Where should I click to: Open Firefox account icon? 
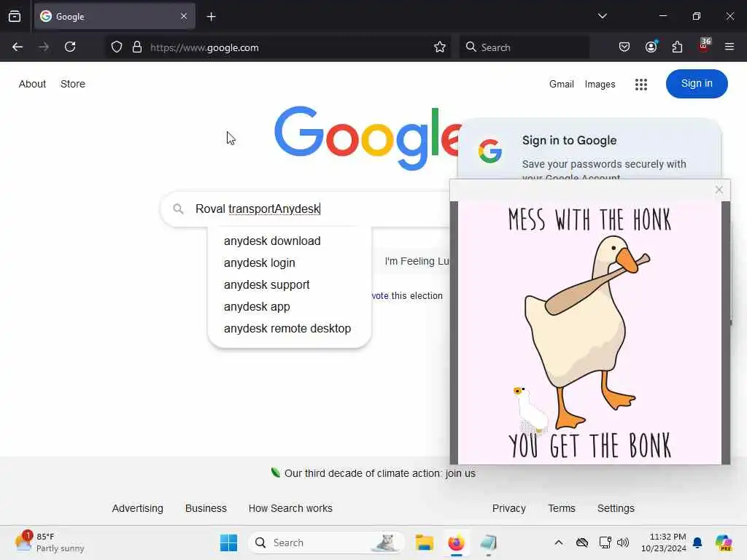pos(651,47)
